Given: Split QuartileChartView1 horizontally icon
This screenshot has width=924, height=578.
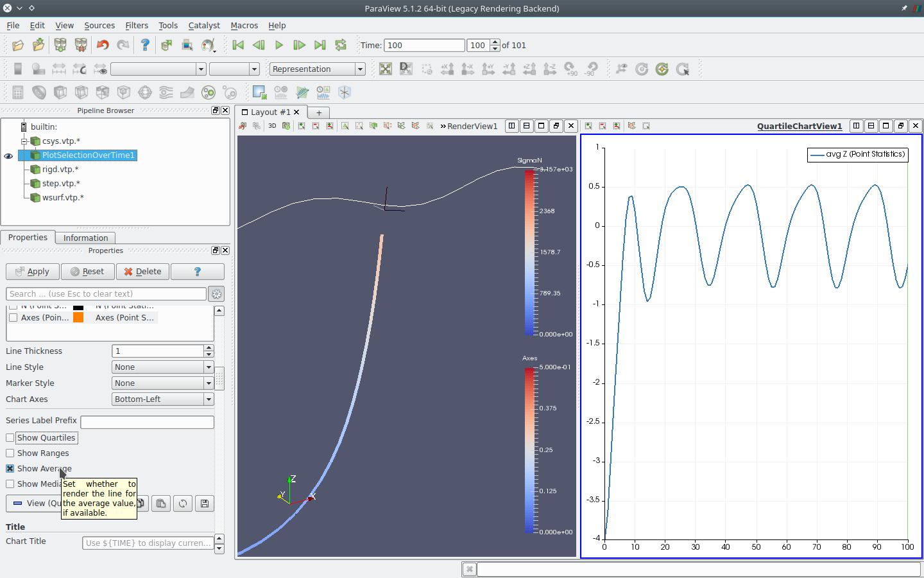Looking at the screenshot, I should click(x=856, y=126).
